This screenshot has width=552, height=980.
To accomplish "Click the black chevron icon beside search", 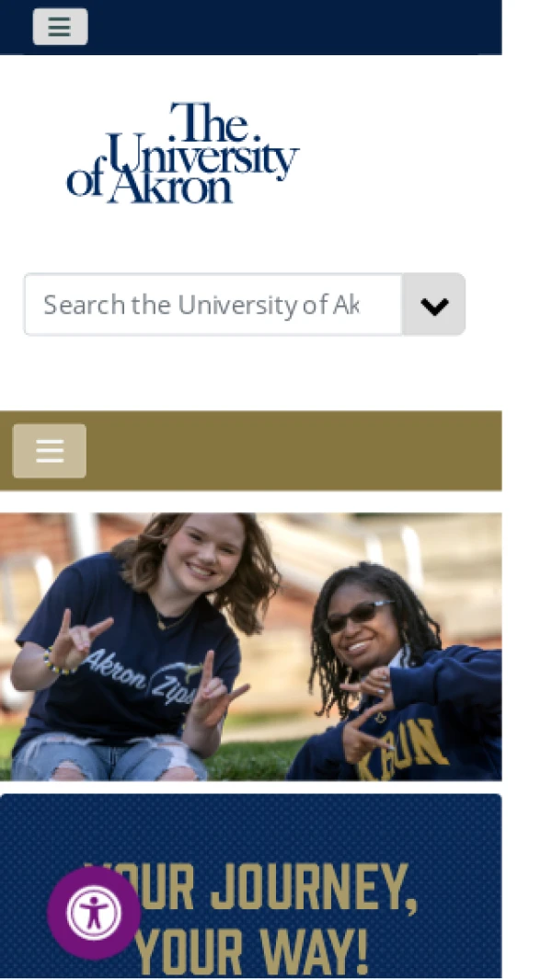I will 434,306.
